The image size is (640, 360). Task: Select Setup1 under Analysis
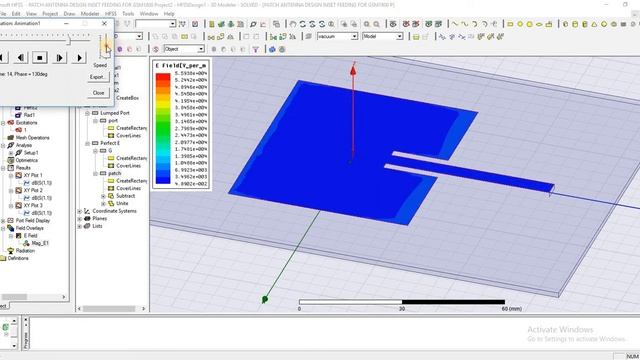pyautogui.click(x=31, y=153)
